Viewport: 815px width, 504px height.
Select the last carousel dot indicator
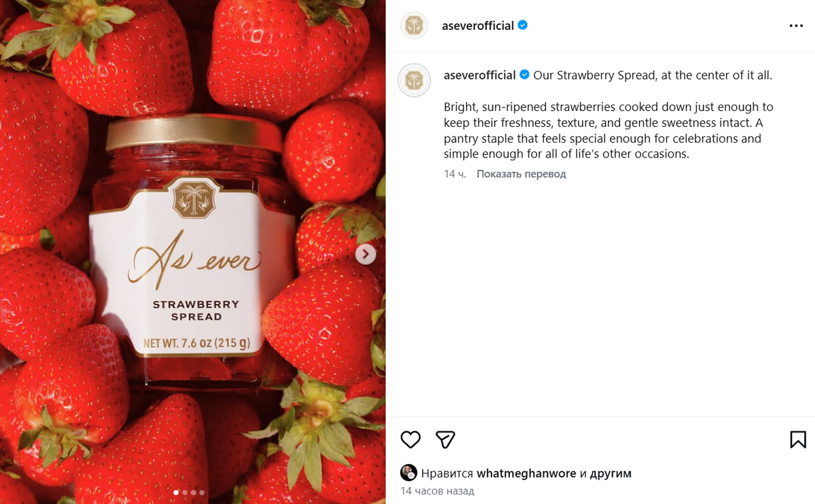202,492
